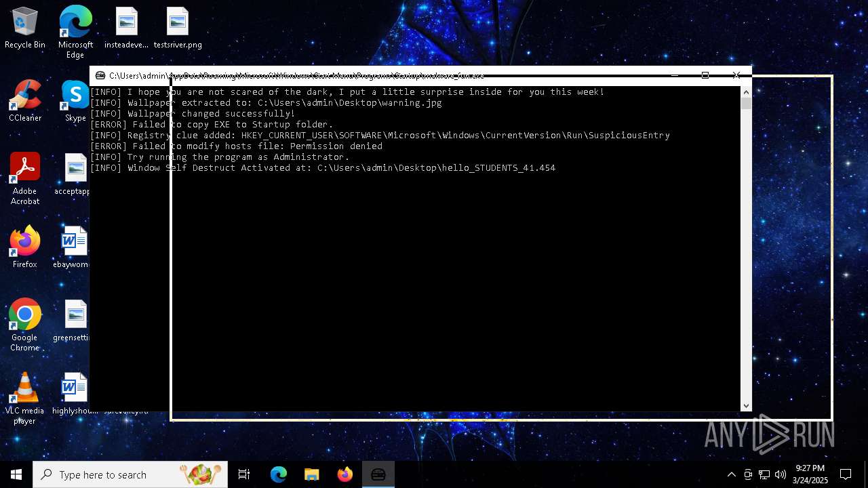This screenshot has width=868, height=488.
Task: Open the network status tray icon
Action: [x=764, y=474]
